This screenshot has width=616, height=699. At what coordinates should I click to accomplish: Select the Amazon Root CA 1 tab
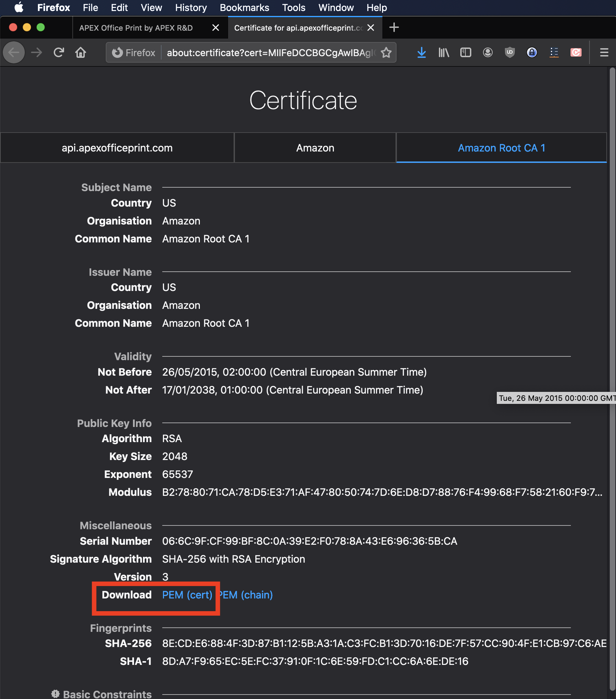(x=502, y=148)
